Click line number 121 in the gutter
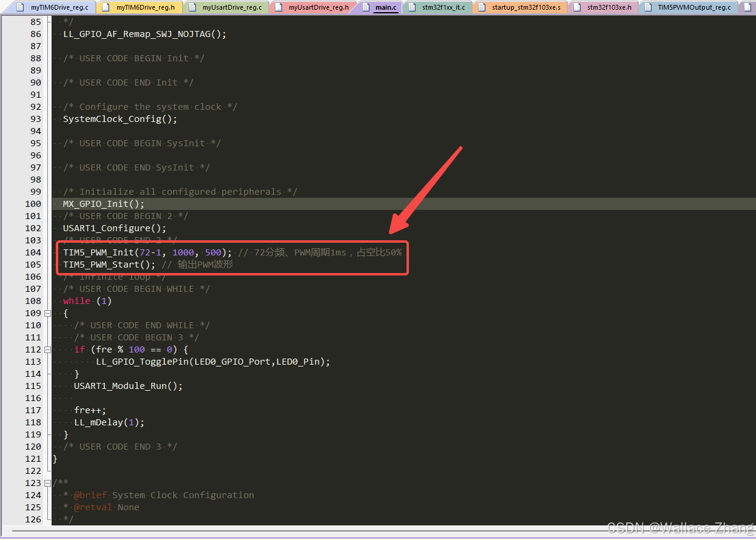This screenshot has width=756, height=540. pyautogui.click(x=33, y=459)
